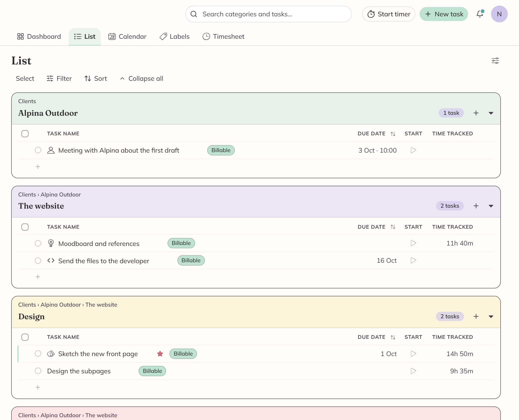Mark Send the files to developer complete
The height and width of the screenshot is (420, 519).
pyautogui.click(x=38, y=261)
